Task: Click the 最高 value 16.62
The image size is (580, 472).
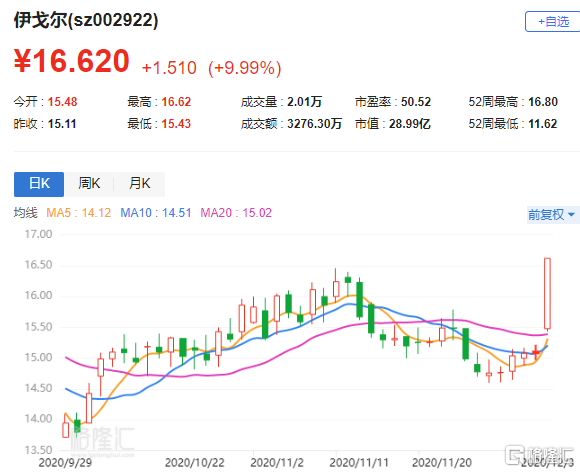Action: [176, 102]
